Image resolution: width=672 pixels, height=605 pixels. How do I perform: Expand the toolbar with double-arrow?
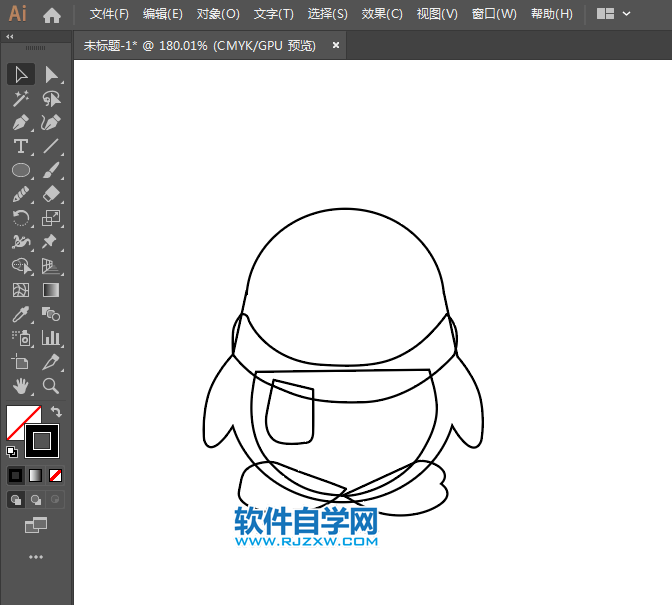[x=10, y=36]
